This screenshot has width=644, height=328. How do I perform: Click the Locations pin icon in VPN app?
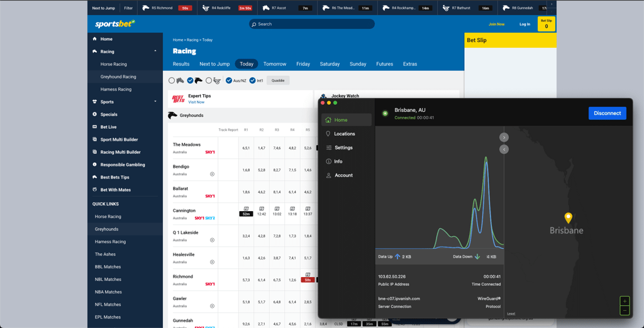click(328, 134)
